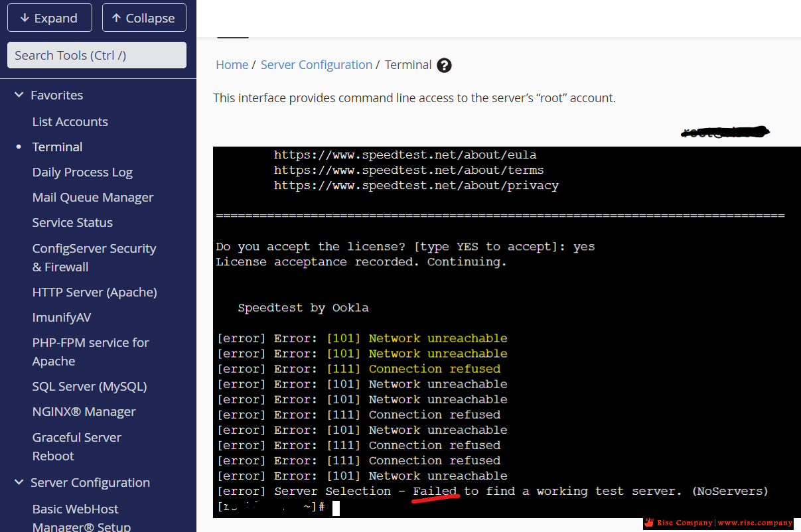Click the down arrow in Expand button
801x532 pixels.
tap(25, 18)
